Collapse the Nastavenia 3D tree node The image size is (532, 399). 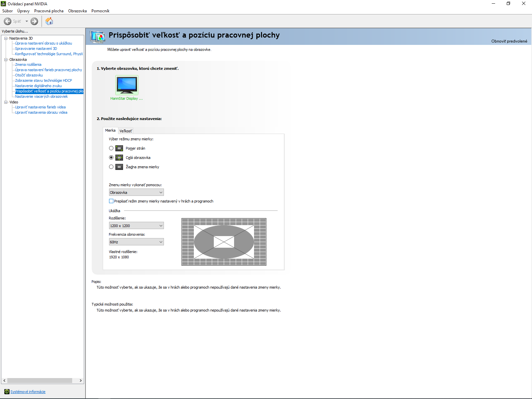pyautogui.click(x=6, y=38)
